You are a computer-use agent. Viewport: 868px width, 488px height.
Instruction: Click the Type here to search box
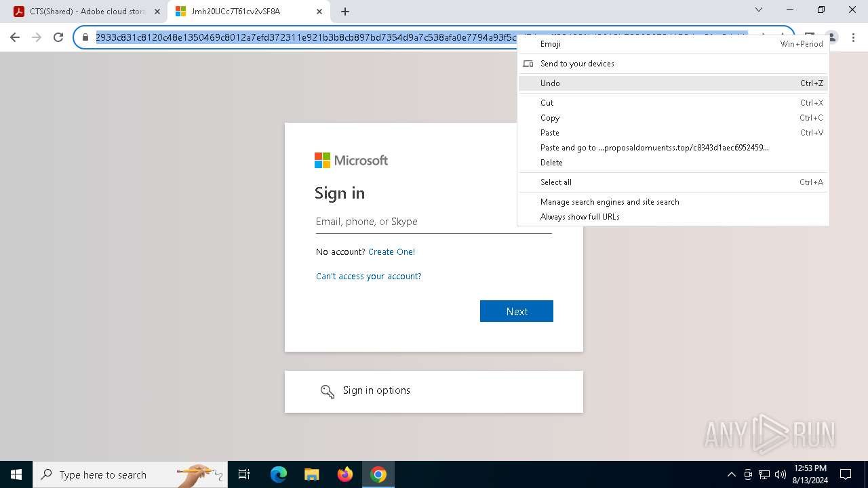tap(130, 474)
